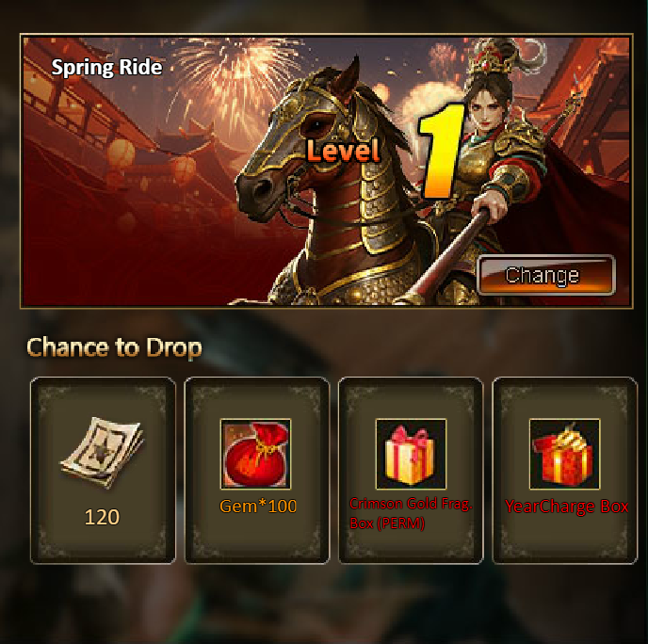648x644 pixels.
Task: Select the Gem reward card frame
Action: click(256, 470)
